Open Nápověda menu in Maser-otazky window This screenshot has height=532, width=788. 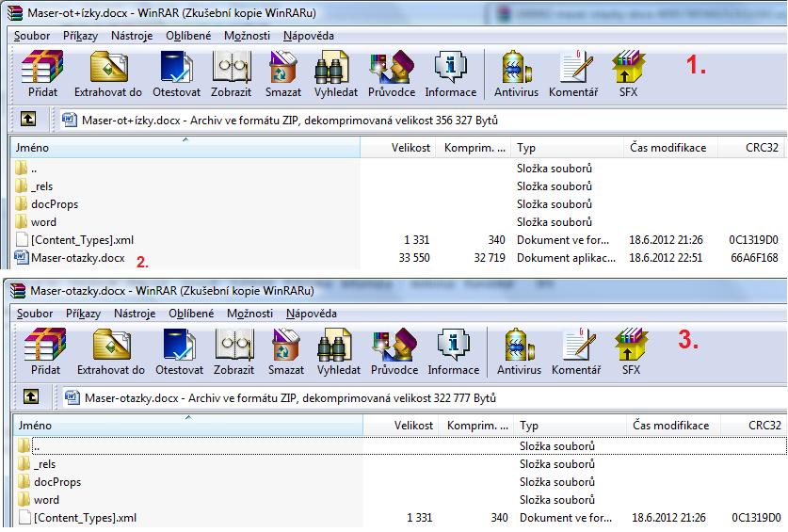coord(312,314)
